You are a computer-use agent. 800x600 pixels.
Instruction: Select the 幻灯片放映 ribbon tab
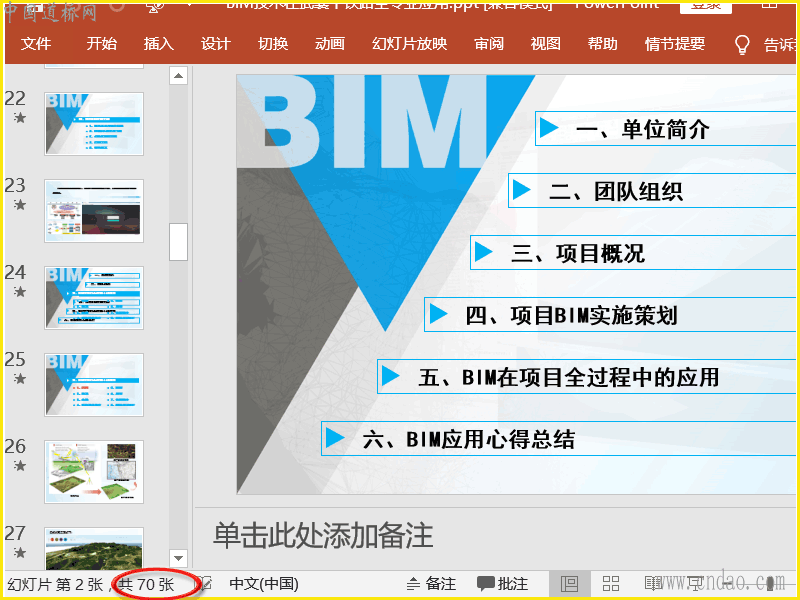click(409, 44)
